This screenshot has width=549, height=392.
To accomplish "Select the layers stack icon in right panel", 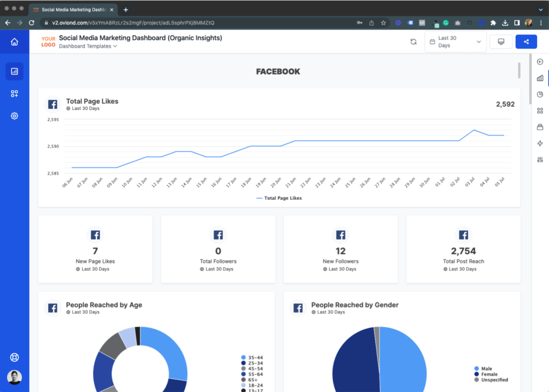I will click(x=540, y=127).
